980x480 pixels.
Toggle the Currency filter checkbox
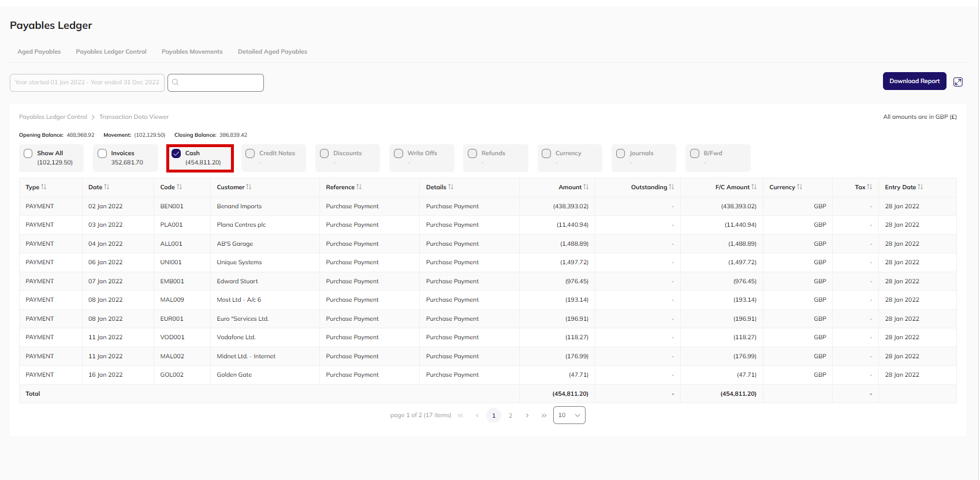click(x=546, y=153)
